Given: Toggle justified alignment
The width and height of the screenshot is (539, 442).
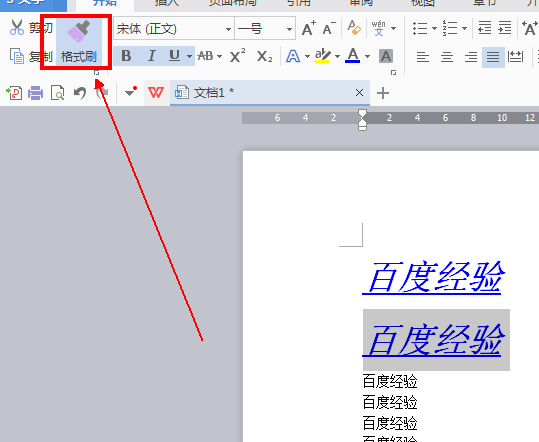Looking at the screenshot, I should (493, 57).
